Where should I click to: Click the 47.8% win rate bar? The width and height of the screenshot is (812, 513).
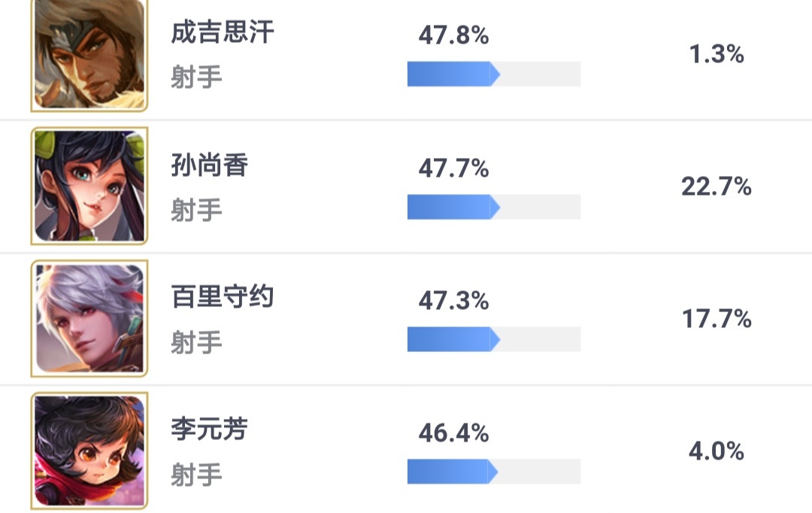point(493,74)
